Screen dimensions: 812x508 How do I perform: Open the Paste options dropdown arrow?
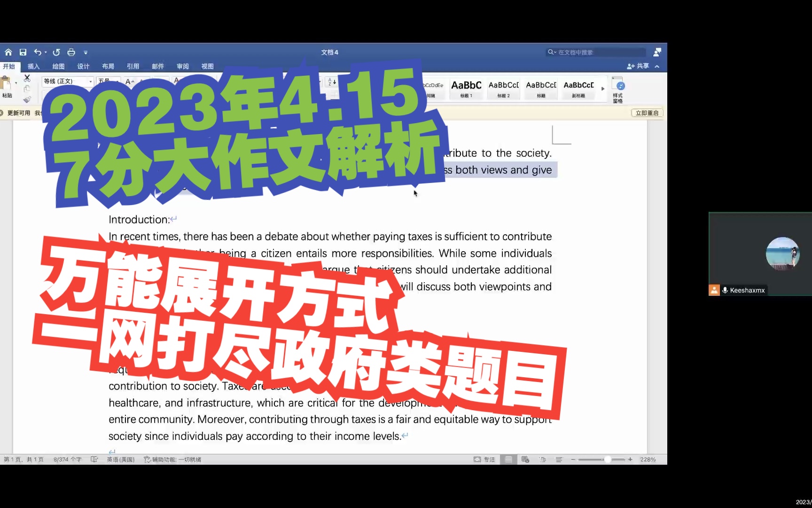16,83
